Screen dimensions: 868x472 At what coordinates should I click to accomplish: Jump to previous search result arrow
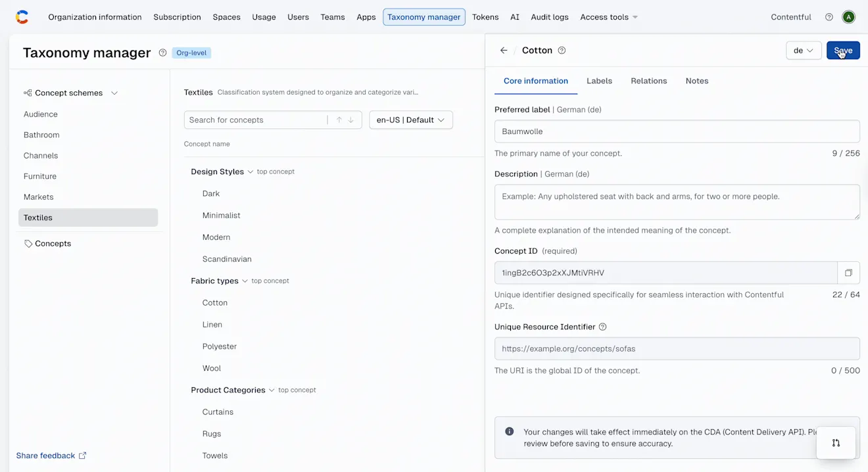click(339, 120)
